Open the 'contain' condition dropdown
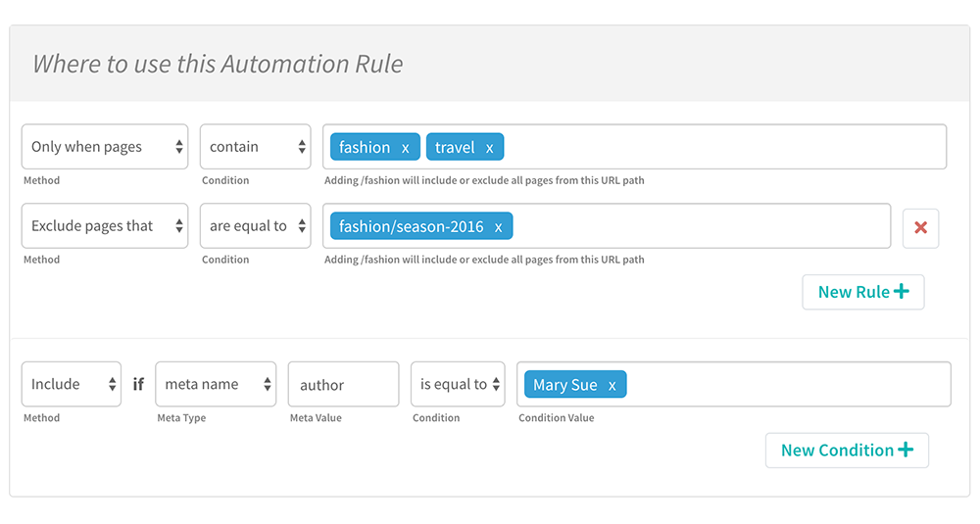The height and width of the screenshot is (524, 980). pos(255,147)
